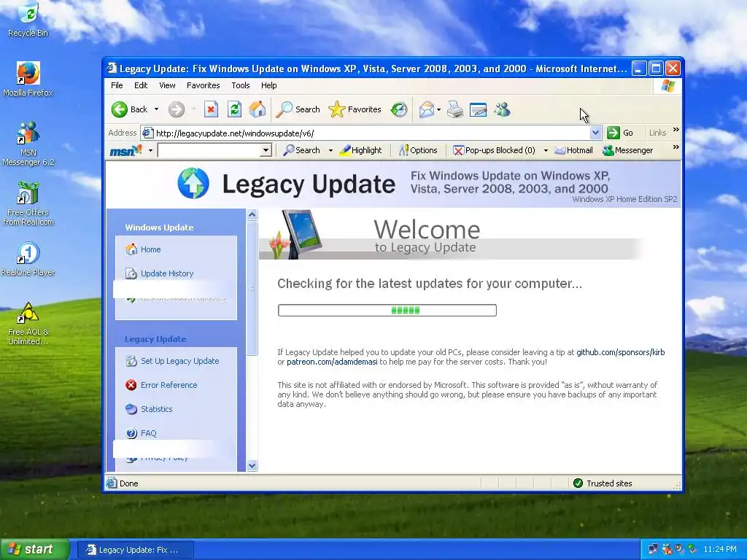Expand the Links toolbar chevron
Screen dimensions: 747x560
pyautogui.click(x=676, y=130)
